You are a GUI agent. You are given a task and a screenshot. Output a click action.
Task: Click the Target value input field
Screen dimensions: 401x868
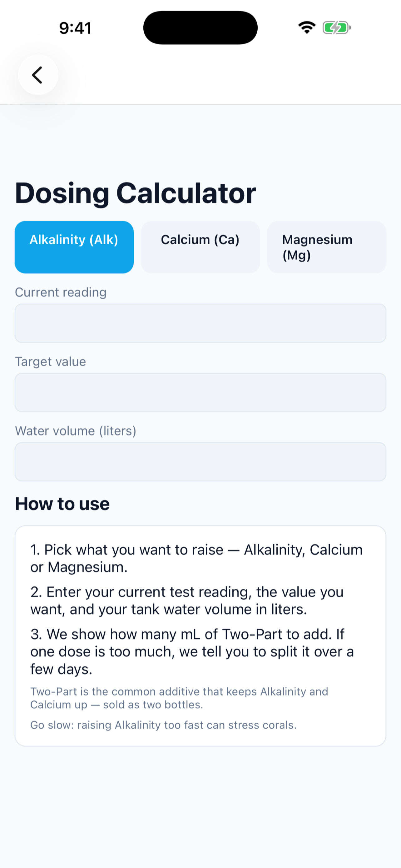point(200,392)
